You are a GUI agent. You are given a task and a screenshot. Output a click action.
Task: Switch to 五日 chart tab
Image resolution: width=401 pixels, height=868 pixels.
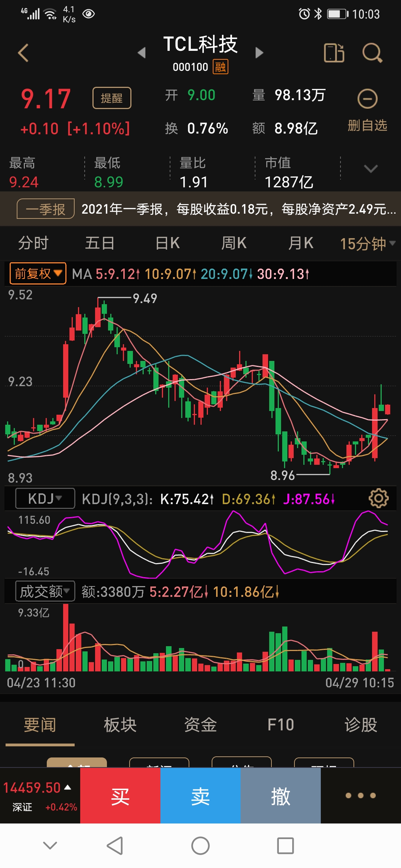[x=100, y=243]
